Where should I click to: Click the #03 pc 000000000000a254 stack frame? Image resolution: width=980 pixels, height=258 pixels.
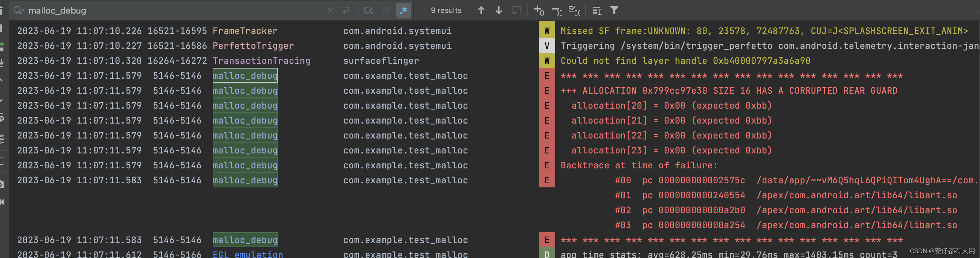click(786, 225)
